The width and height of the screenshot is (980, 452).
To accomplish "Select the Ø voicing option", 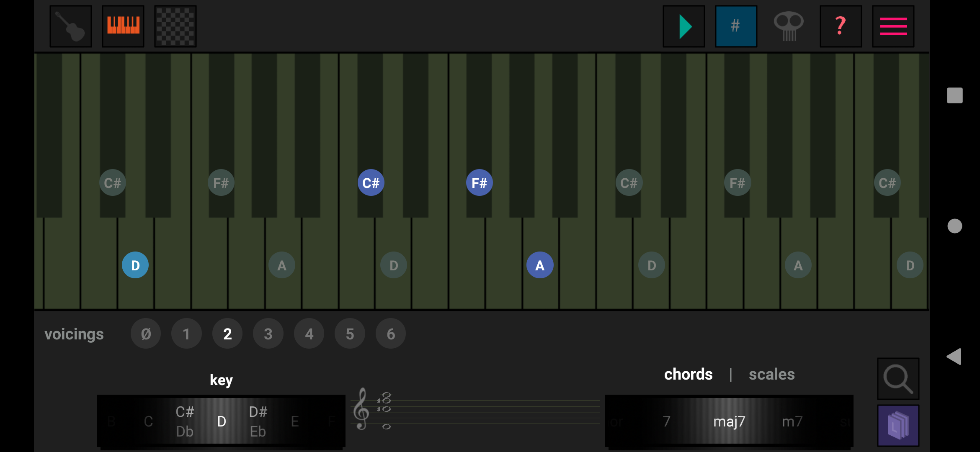I will (146, 334).
